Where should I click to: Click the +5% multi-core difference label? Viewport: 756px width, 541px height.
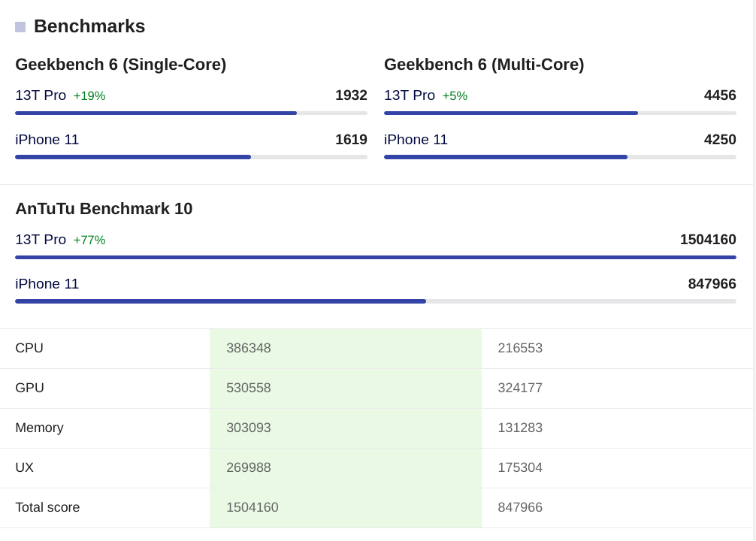(455, 96)
